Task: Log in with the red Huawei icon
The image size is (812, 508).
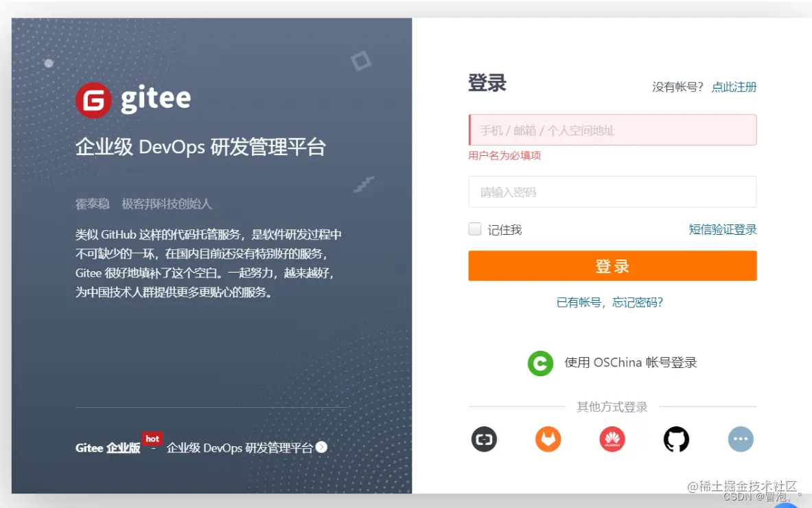Action: pos(612,439)
